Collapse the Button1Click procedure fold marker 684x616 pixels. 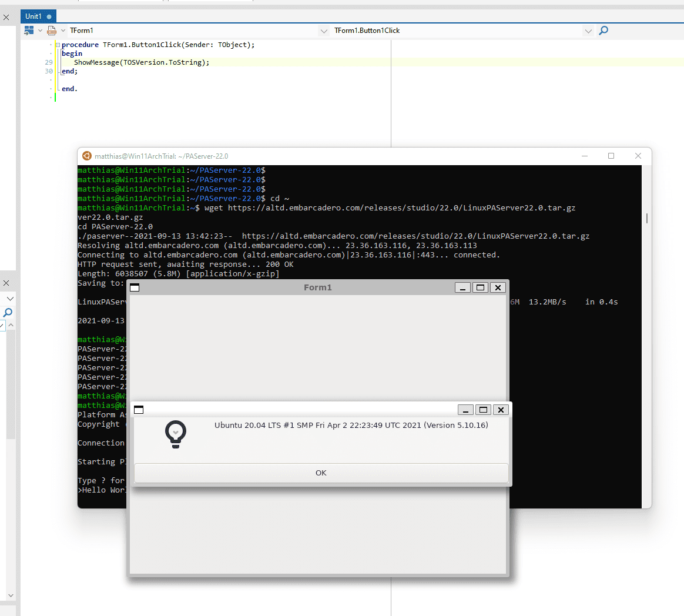coord(58,45)
